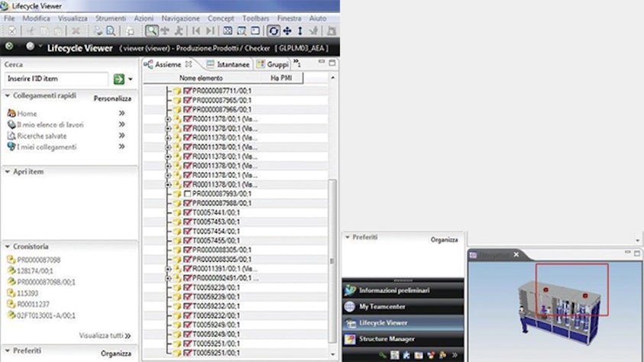This screenshot has width=644, height=362.
Task: Click the green back icon beside Lifecycle Viewer title
Action: click(x=9, y=47)
